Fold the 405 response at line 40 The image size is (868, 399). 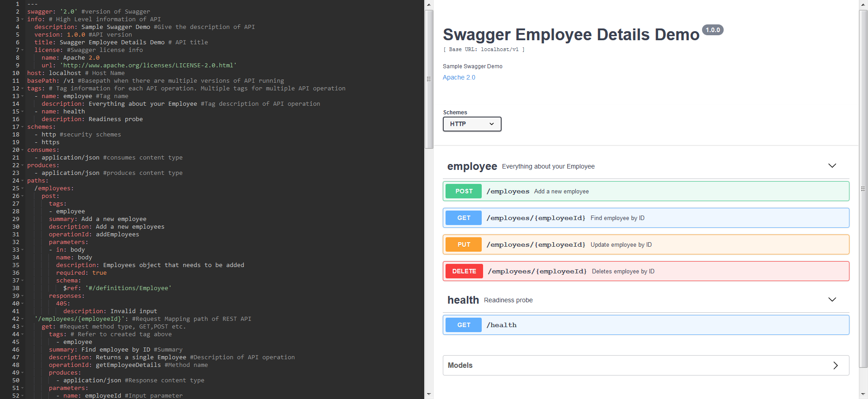click(23, 304)
